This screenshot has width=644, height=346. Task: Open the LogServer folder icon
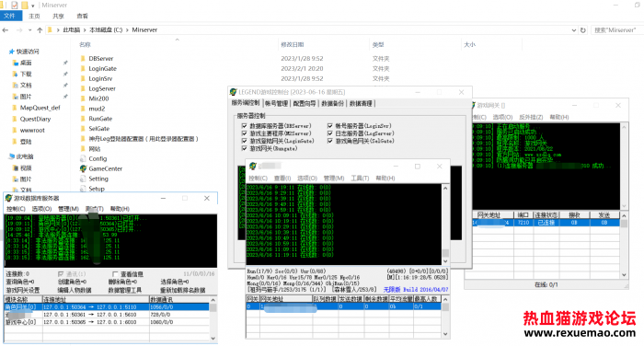[x=83, y=88]
